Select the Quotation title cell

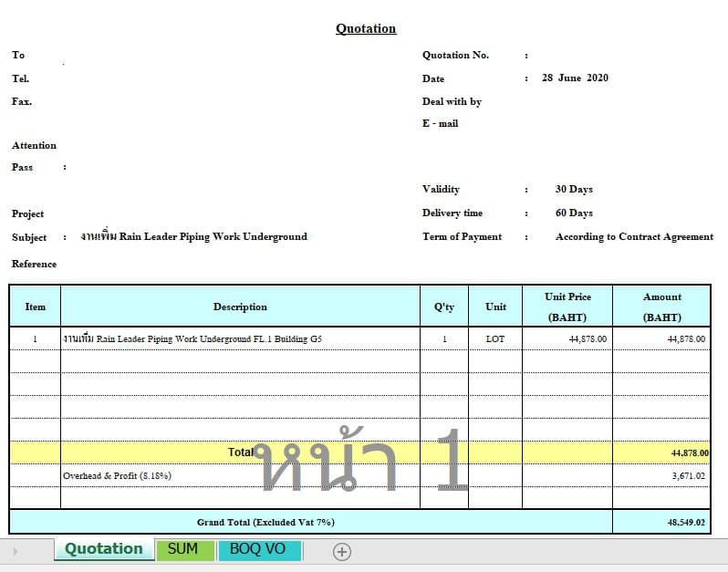click(366, 29)
